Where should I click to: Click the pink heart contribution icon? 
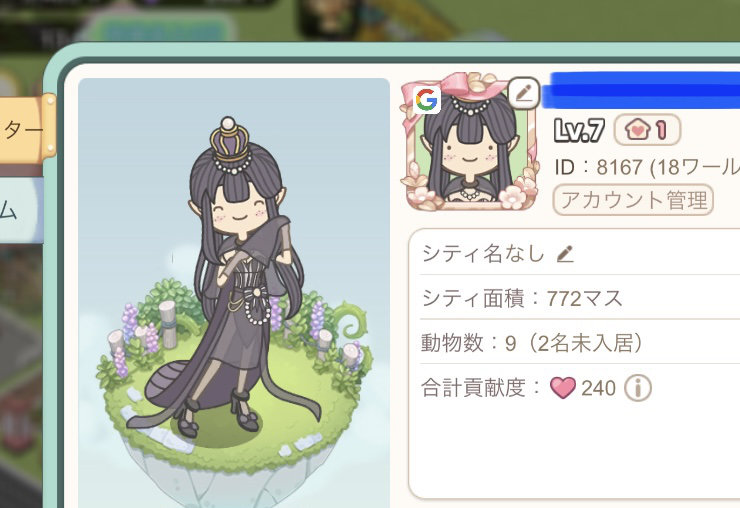point(563,388)
